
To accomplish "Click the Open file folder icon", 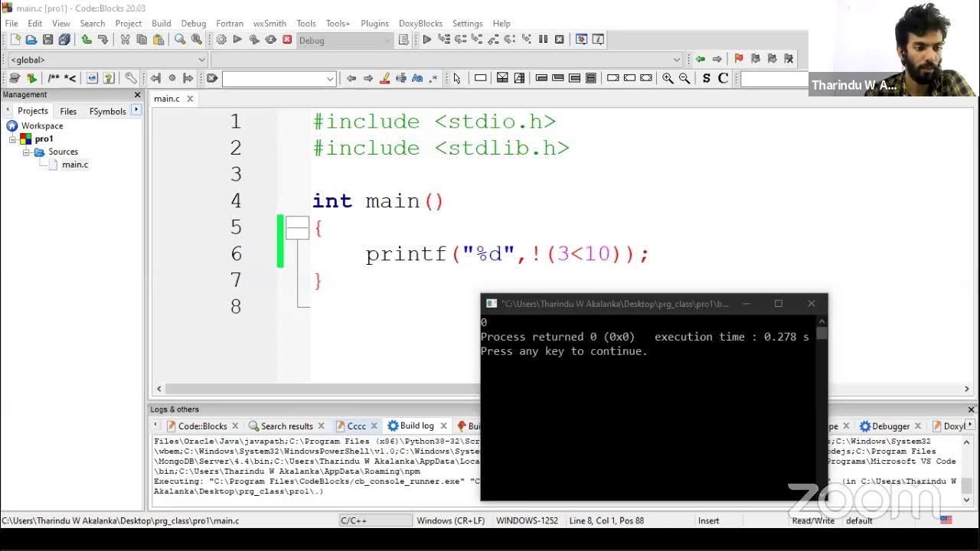I will [x=31, y=40].
